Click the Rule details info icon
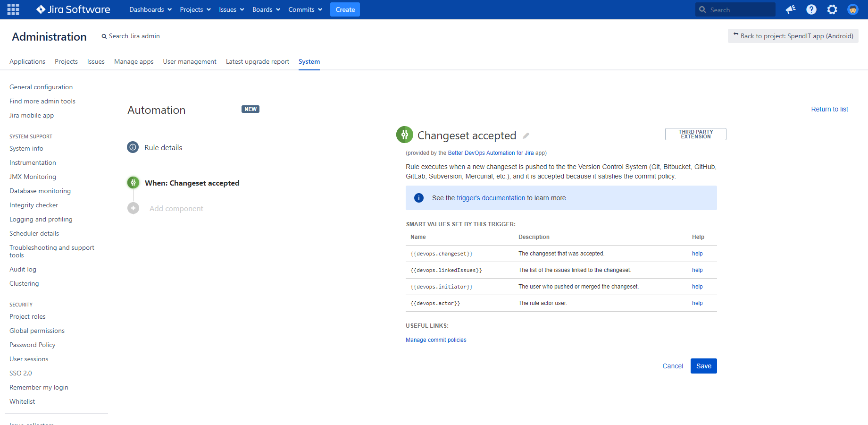This screenshot has height=425, width=868. tap(133, 147)
